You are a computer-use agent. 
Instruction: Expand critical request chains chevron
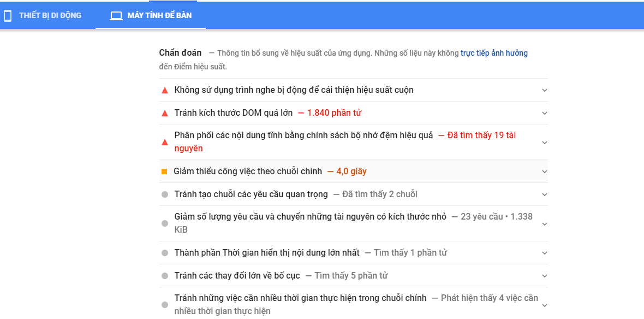point(545,194)
